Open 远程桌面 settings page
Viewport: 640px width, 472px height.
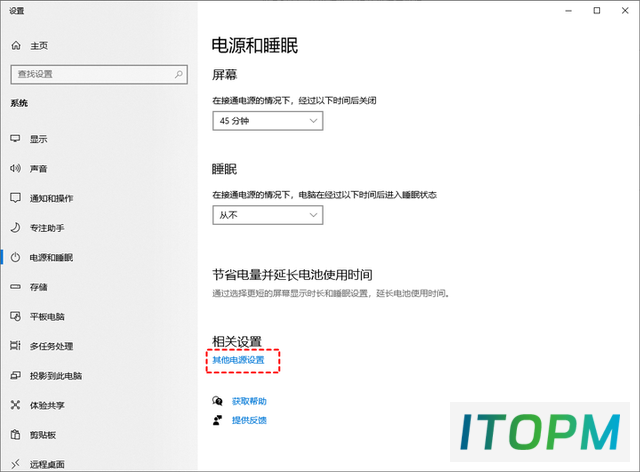click(47, 464)
